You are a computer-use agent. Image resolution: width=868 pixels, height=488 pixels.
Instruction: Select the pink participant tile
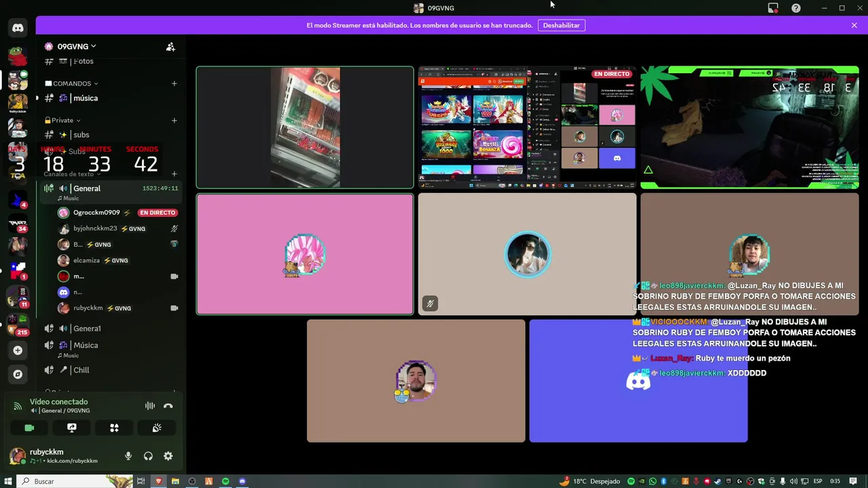(x=304, y=254)
